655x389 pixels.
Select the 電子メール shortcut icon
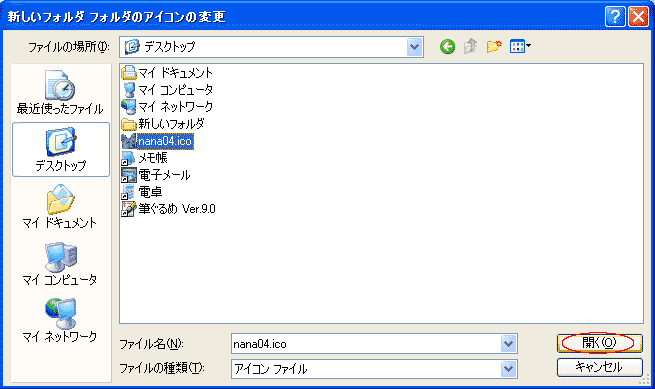pyautogui.click(x=129, y=175)
